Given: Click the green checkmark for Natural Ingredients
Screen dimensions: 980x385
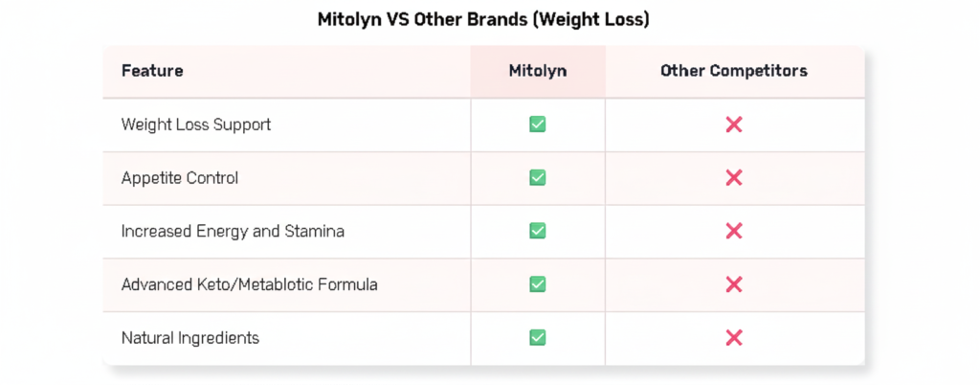Looking at the screenshot, I should pyautogui.click(x=538, y=337).
